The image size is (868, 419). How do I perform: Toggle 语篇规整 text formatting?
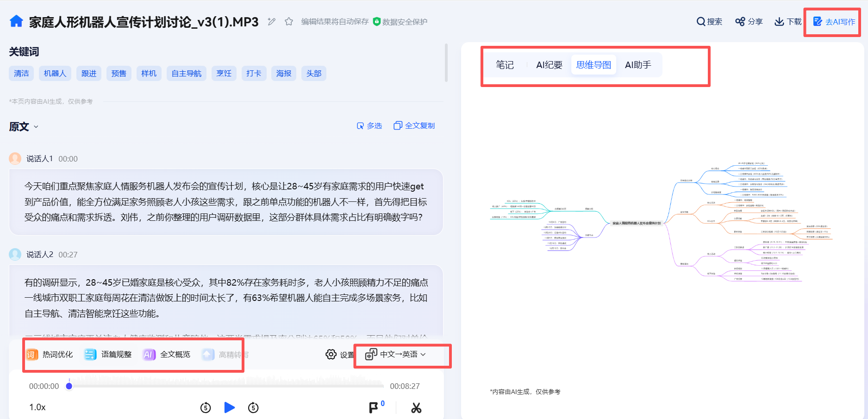[108, 355]
